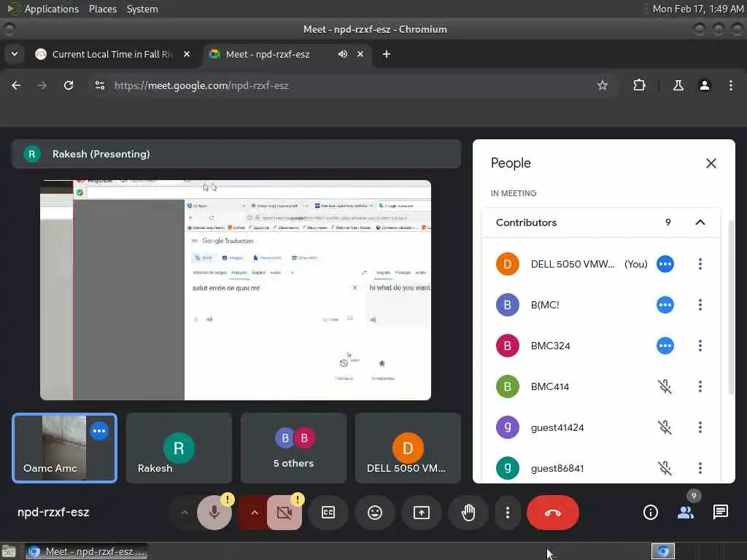Screen dimensions: 747x560
Task: Open site information icon in address bar
Action: click(x=99, y=85)
